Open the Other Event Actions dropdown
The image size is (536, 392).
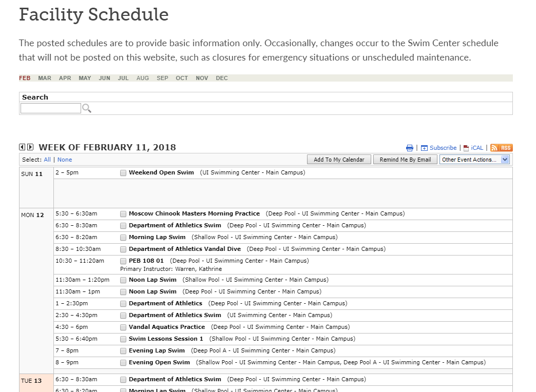(x=474, y=160)
